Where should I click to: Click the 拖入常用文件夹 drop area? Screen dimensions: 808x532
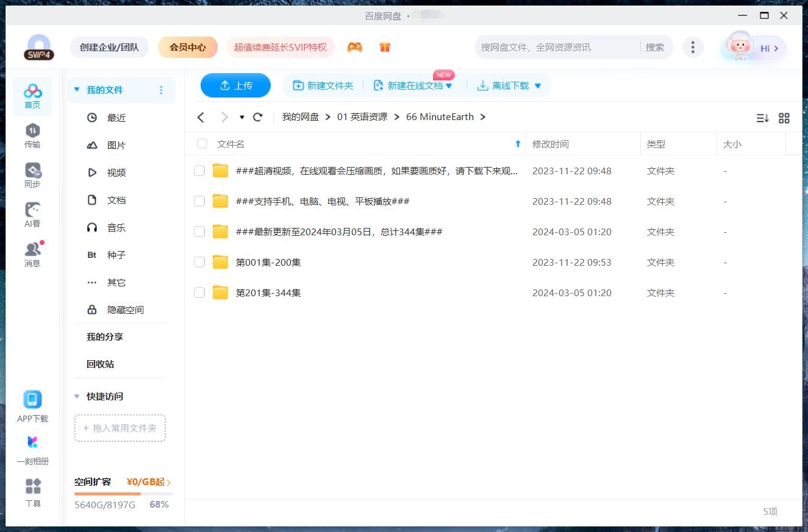(x=120, y=428)
